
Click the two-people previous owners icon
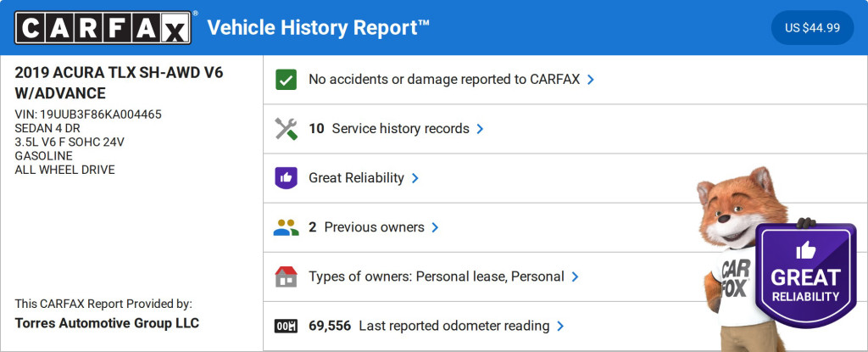click(x=287, y=227)
